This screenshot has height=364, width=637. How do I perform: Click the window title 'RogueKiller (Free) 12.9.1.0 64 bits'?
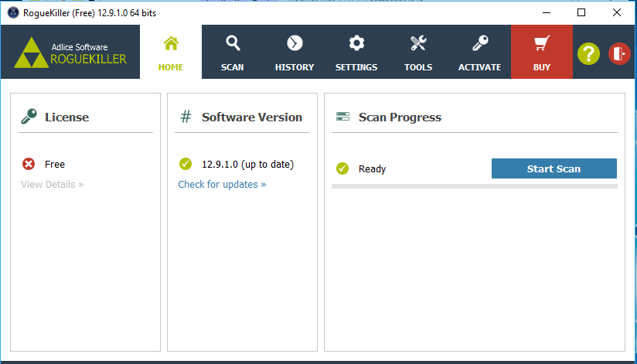(x=90, y=13)
